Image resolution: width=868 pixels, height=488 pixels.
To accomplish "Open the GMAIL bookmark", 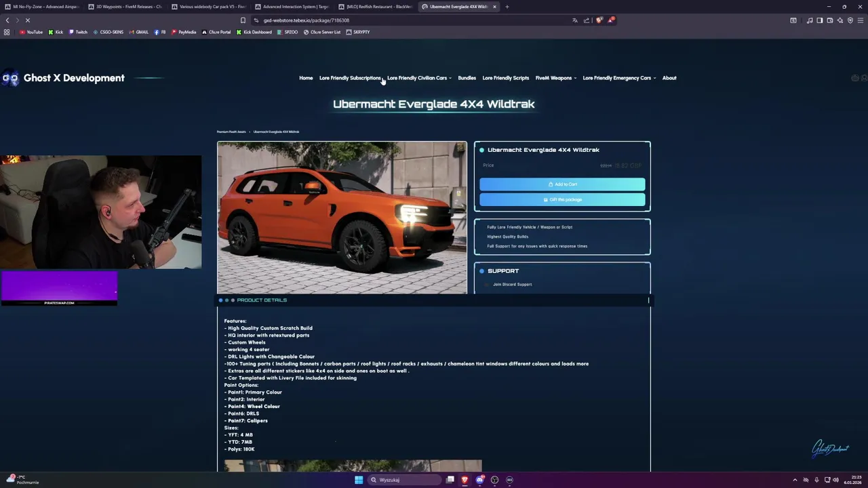I will (138, 32).
